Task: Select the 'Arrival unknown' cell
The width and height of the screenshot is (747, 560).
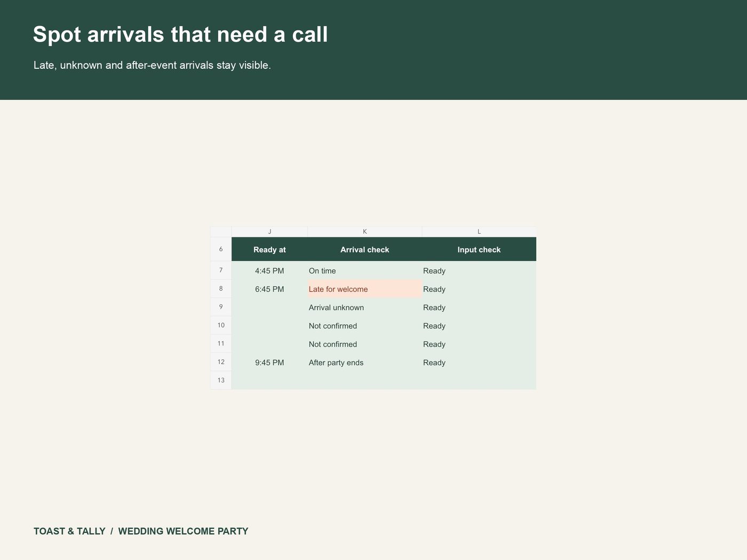Action: click(x=365, y=307)
